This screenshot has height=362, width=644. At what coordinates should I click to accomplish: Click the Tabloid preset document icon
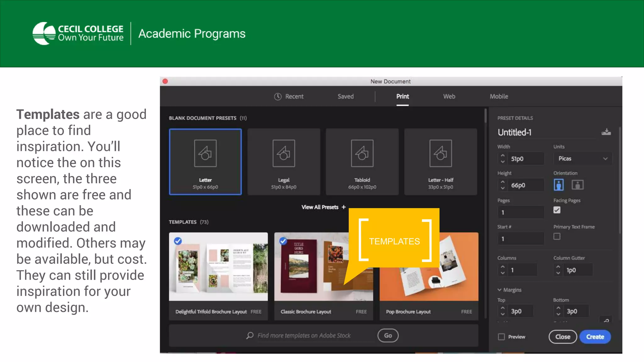362,153
